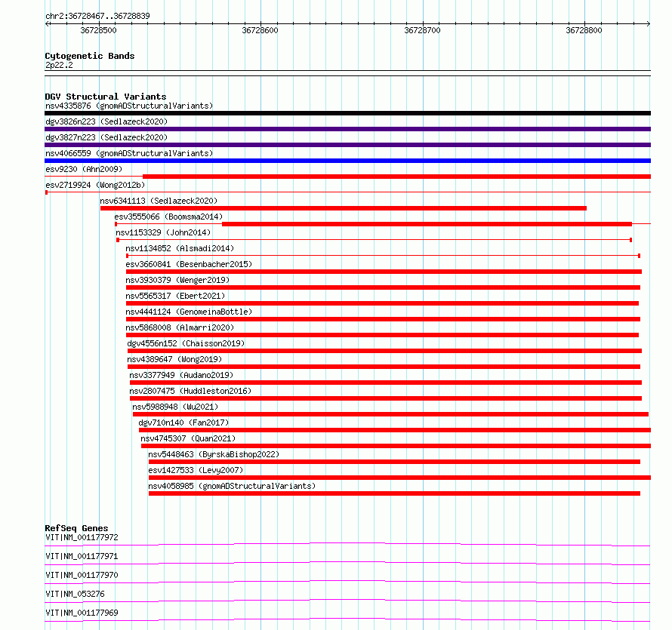Open nsv5988948 Wu2021 variant label

coord(175,407)
